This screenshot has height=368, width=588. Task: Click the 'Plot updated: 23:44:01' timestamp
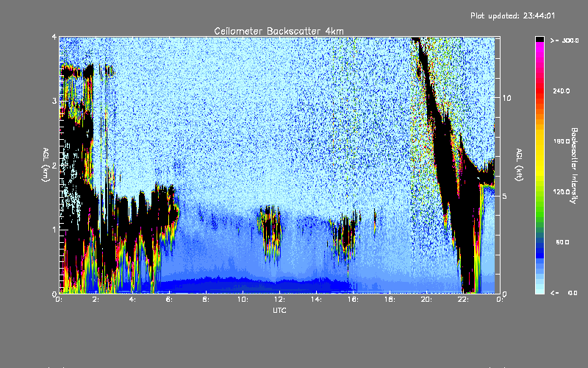coord(512,15)
